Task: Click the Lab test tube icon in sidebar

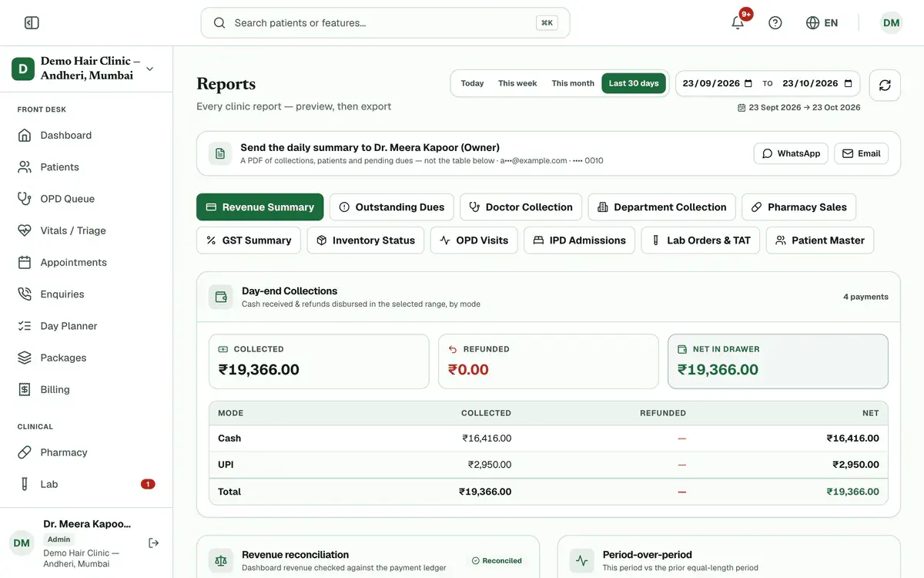Action: pos(25,484)
